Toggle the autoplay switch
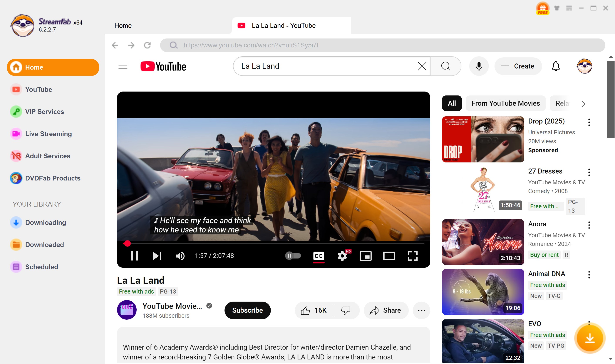 (293, 256)
